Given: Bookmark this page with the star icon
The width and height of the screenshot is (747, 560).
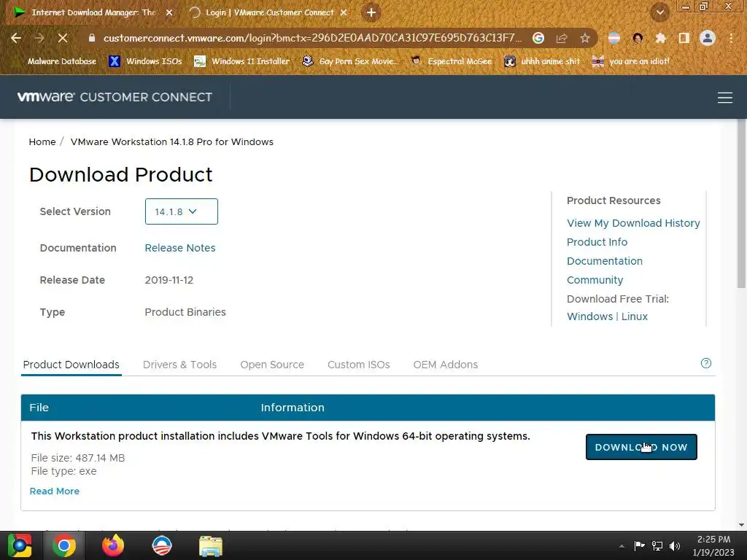Looking at the screenshot, I should coord(585,38).
